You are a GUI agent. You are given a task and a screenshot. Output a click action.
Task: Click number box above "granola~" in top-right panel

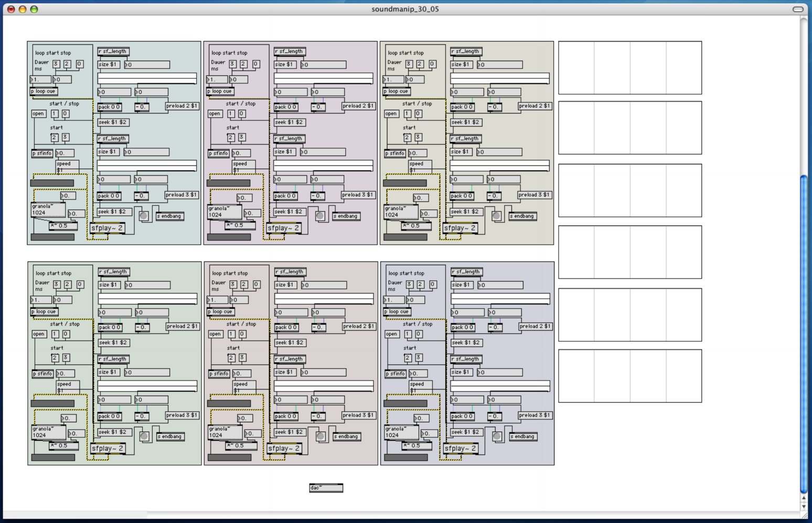421,198
